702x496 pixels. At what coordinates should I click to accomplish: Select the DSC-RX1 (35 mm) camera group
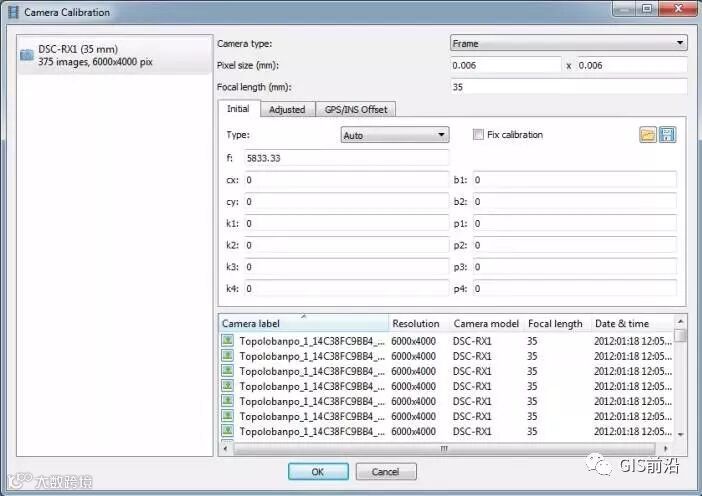tap(115, 55)
